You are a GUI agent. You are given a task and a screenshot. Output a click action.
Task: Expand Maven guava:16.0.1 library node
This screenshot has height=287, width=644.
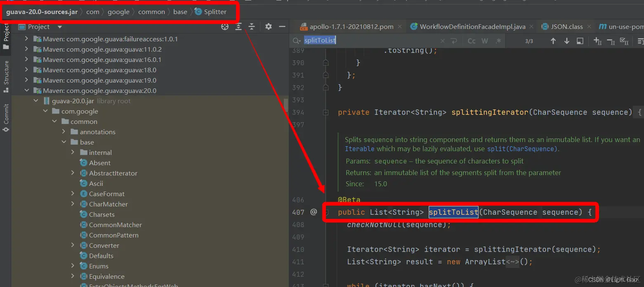click(x=26, y=59)
